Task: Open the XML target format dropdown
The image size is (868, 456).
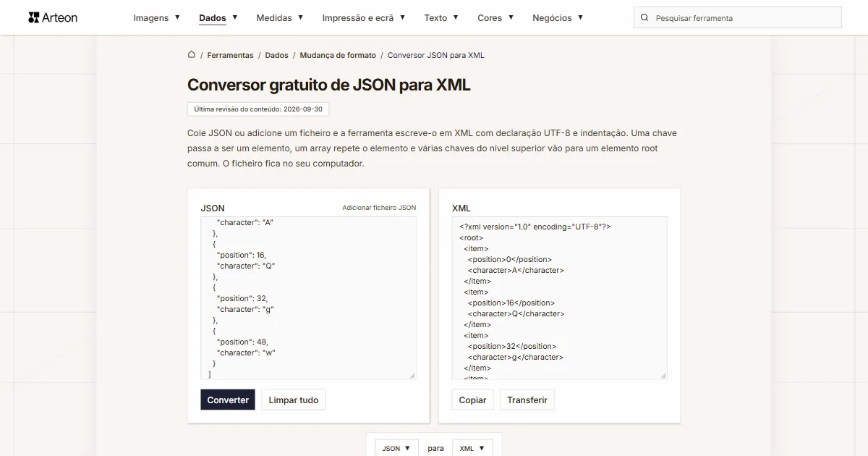Action: tap(472, 448)
